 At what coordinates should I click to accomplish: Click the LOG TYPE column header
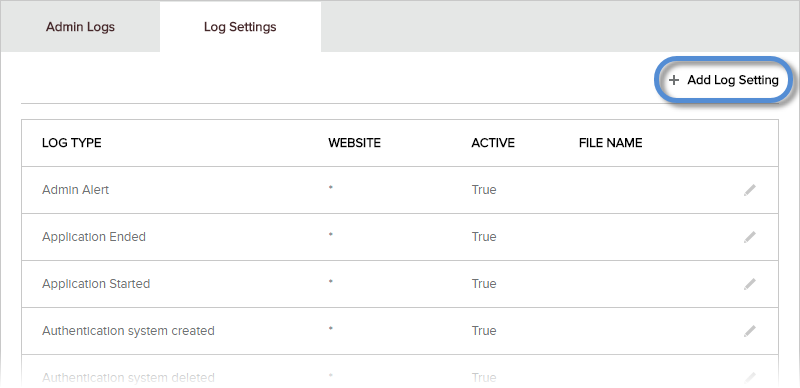[x=71, y=143]
